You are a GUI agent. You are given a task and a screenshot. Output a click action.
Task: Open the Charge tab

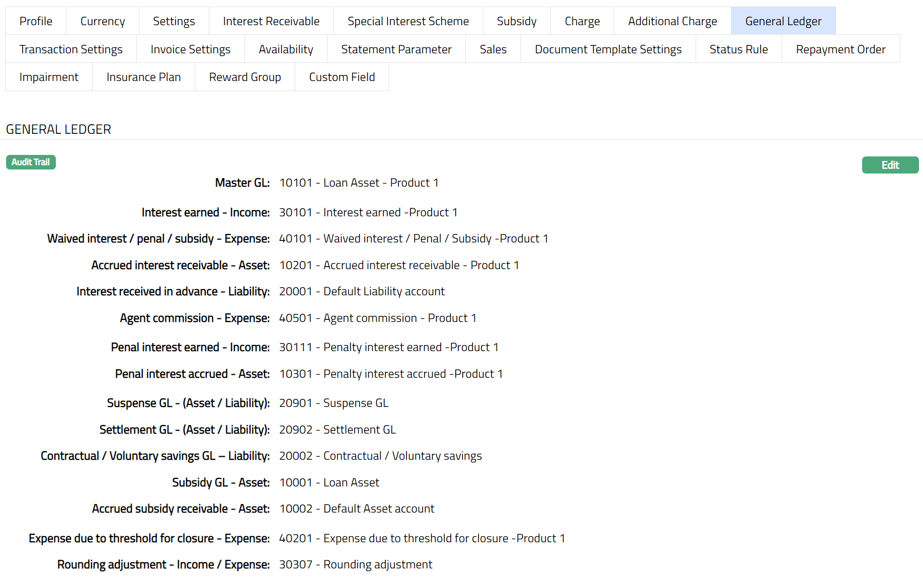click(582, 21)
